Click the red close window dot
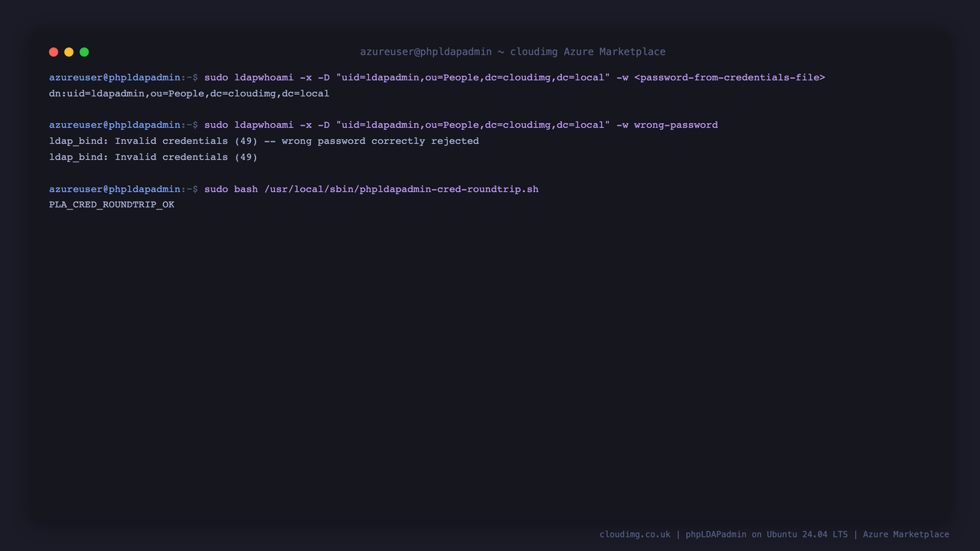Screen dimensions: 980x551 (54, 52)
